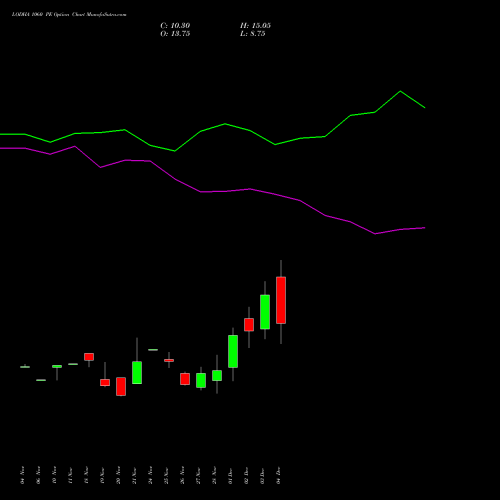The image size is (500, 500).
Task: Click the LODHA 1060 PE Option Chart title
Action: click(x=69, y=14)
